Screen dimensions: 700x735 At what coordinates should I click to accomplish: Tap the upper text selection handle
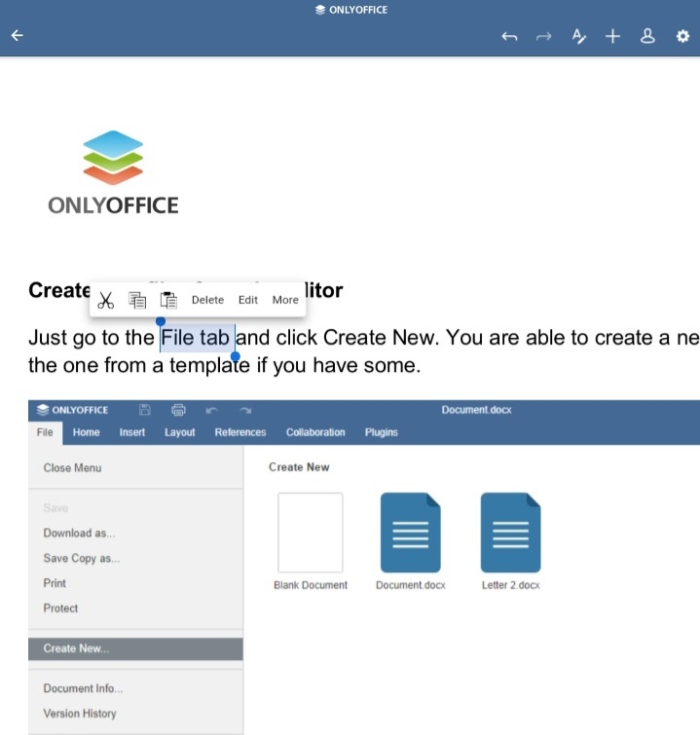(x=161, y=321)
